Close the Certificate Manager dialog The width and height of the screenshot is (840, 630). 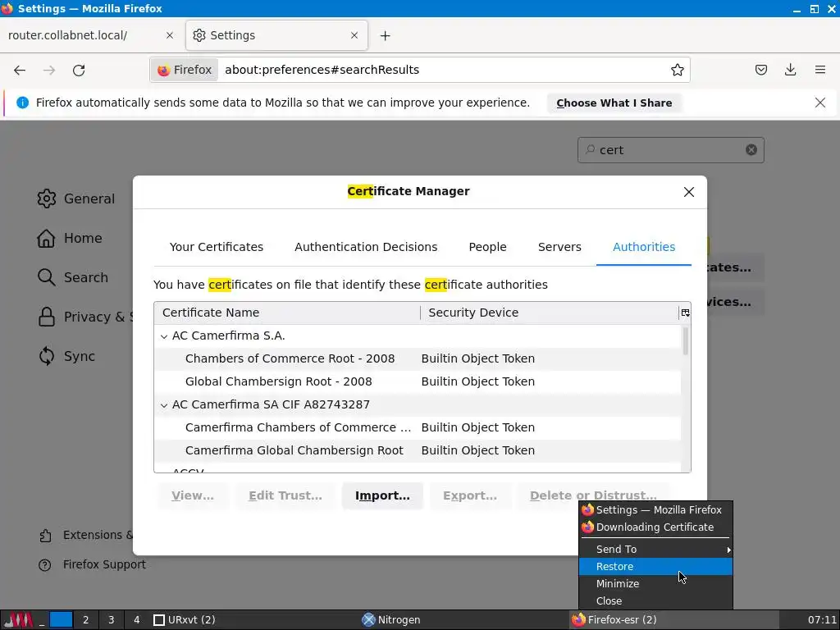click(689, 192)
